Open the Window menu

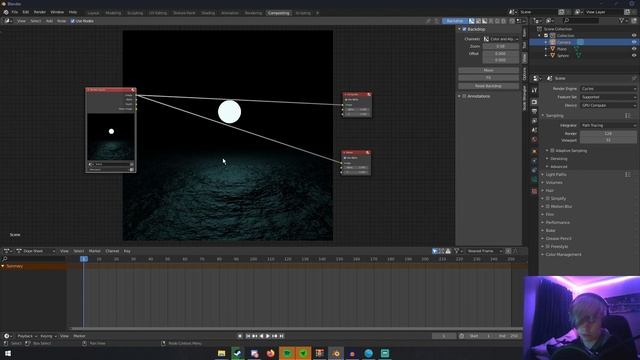tap(57, 12)
